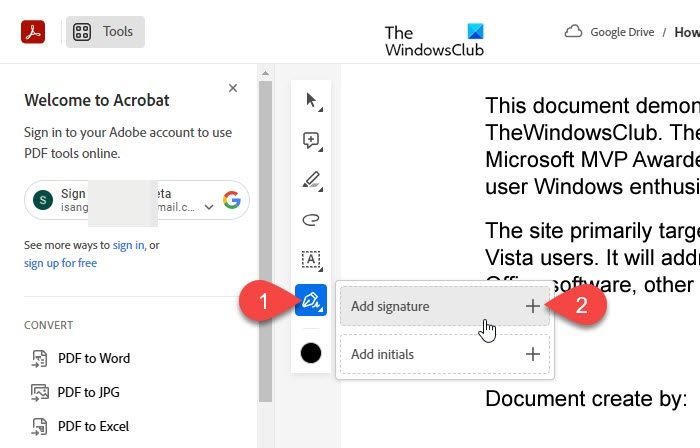Open the Google Drive breadcrumb link
The height and width of the screenshot is (448, 700).
click(622, 32)
